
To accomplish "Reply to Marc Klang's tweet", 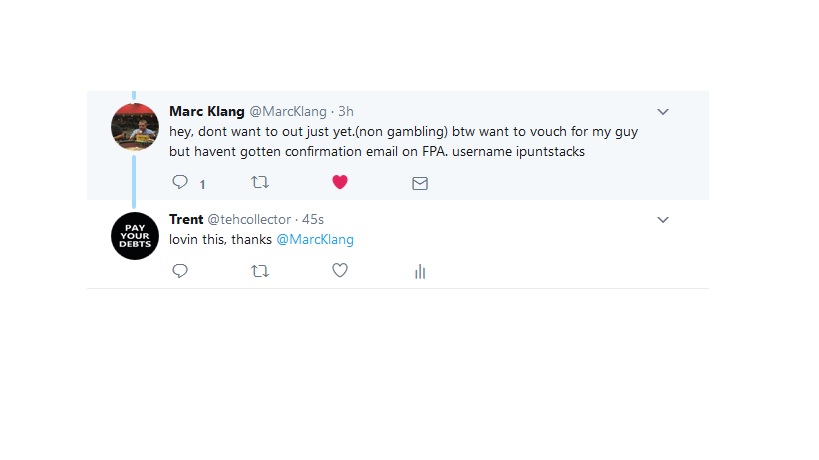I will point(180,182).
